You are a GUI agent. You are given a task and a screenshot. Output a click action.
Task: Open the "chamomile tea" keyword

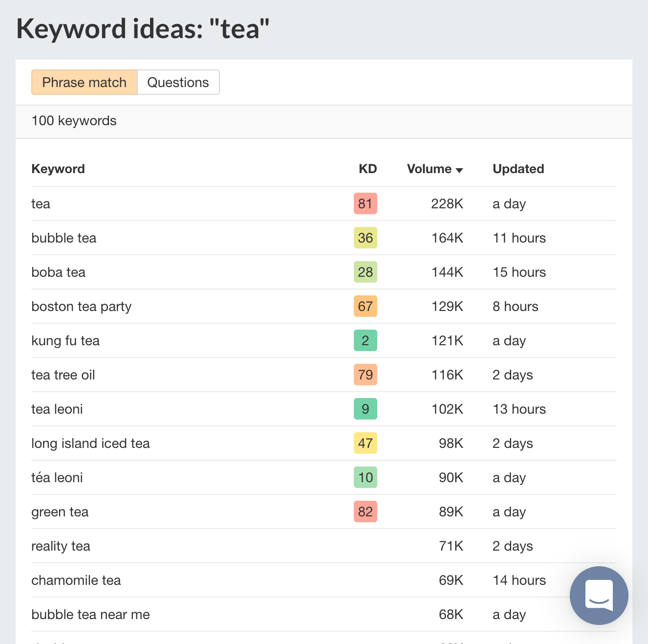click(76, 580)
